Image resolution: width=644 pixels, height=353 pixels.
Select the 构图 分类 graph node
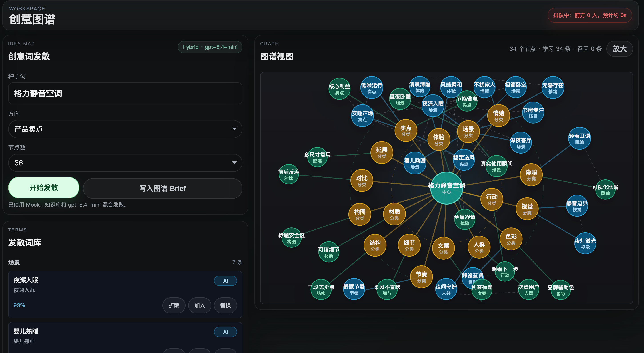pyautogui.click(x=360, y=214)
